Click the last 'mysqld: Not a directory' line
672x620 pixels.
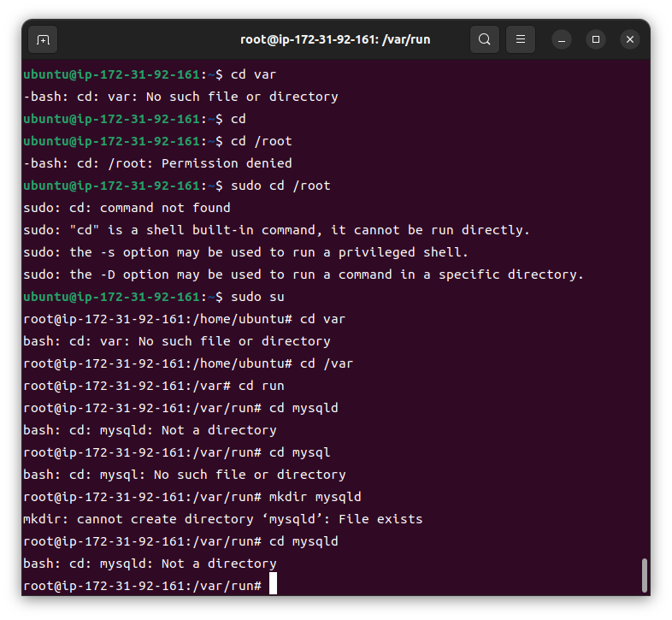150,564
